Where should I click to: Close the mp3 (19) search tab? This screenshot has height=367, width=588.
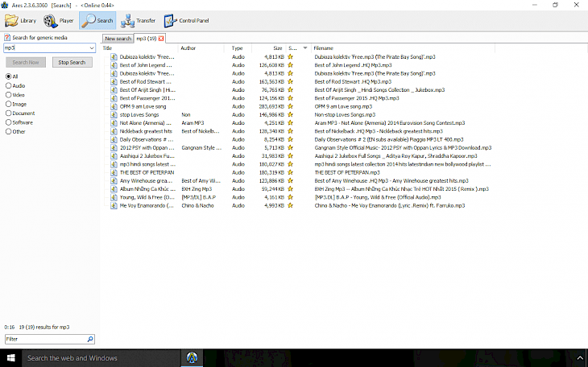tap(161, 39)
